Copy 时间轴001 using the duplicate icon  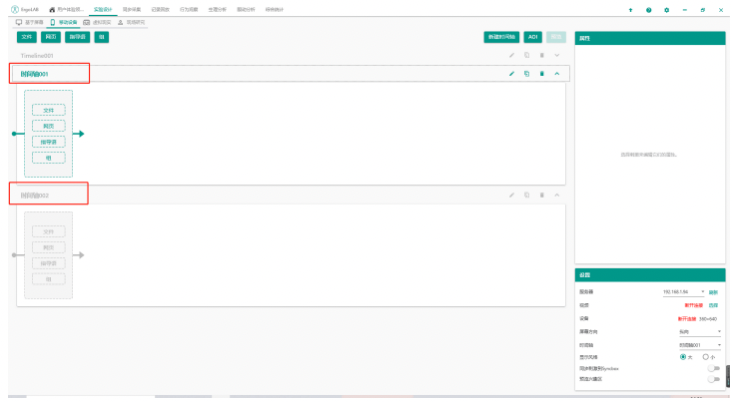526,73
